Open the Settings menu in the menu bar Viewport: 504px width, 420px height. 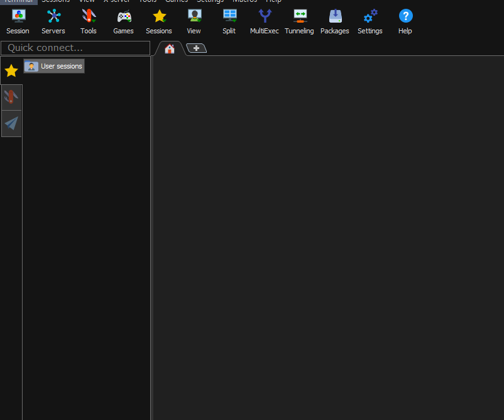[211, 2]
